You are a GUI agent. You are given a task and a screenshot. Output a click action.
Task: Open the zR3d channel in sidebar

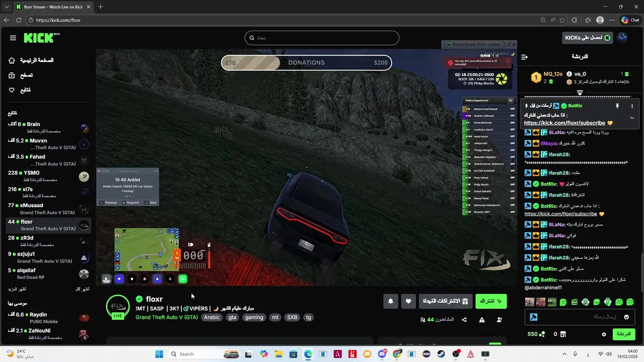point(48,241)
